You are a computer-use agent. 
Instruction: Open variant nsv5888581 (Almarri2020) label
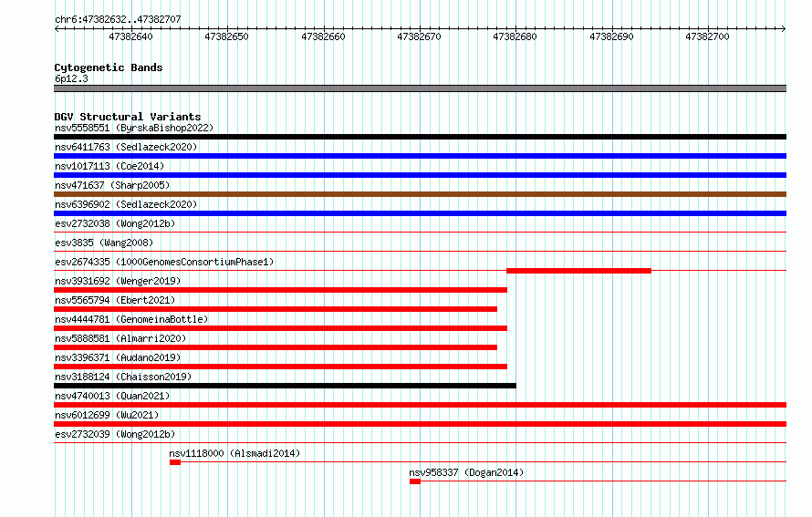120,338
